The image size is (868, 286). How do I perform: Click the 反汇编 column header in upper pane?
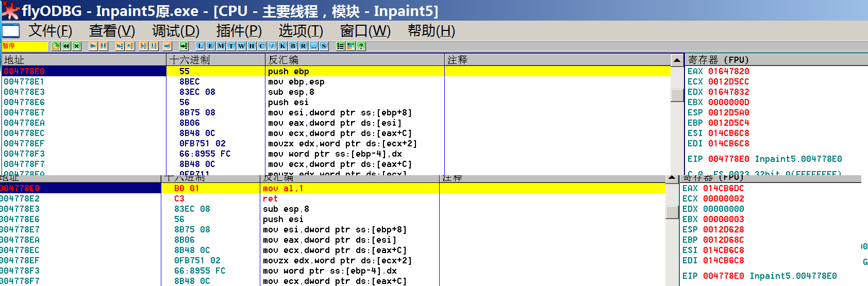pyautogui.click(x=355, y=60)
